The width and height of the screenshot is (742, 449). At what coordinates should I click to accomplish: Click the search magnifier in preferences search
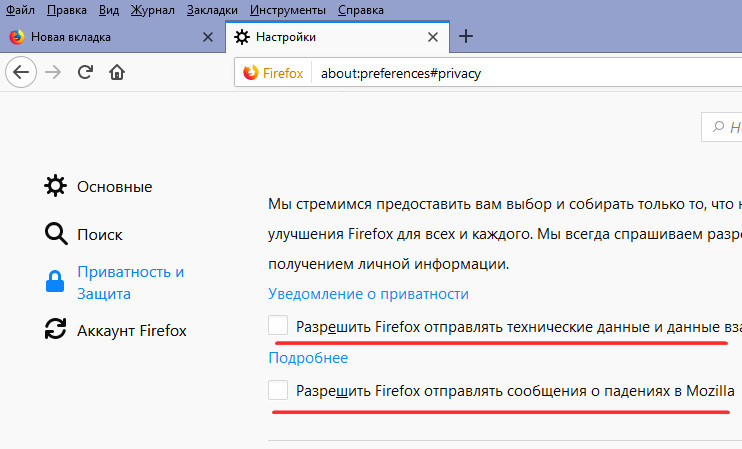718,126
